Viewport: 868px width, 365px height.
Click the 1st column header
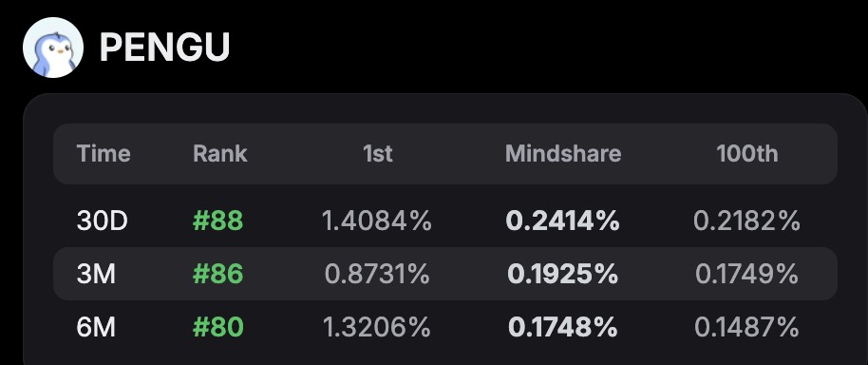[x=378, y=153]
